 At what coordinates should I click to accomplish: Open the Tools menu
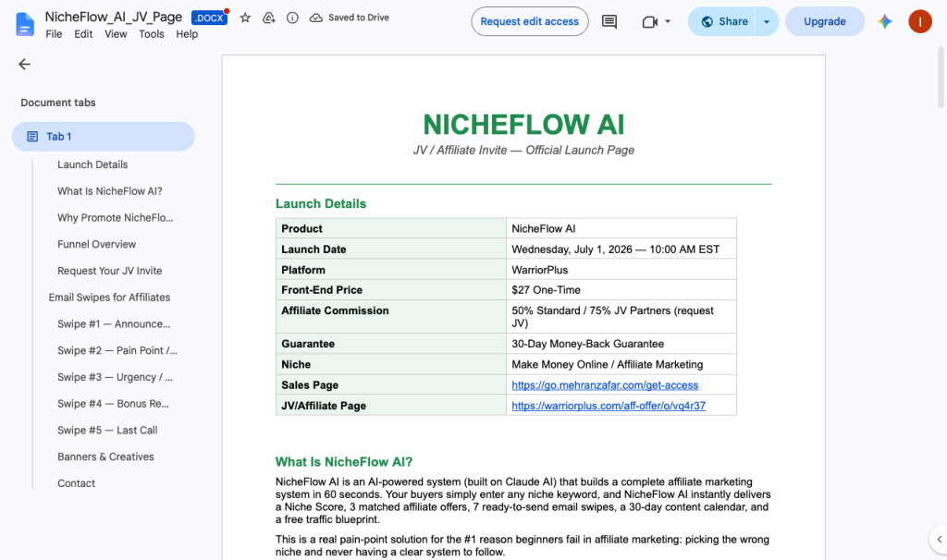151,34
